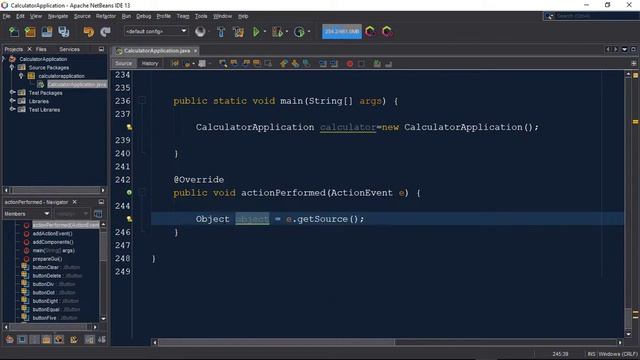Viewport: 640px width, 360px height.
Task: Switch to the Services tab
Action: pos(69,49)
